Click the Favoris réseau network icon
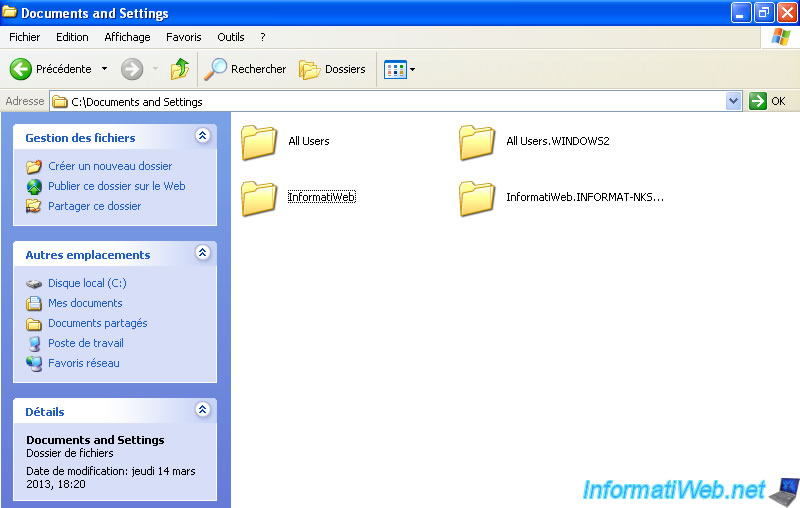 [x=34, y=364]
